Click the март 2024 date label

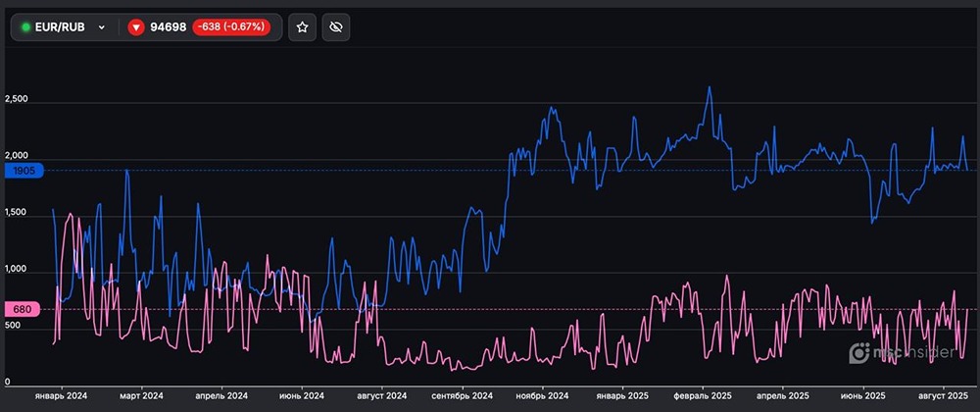(142, 396)
